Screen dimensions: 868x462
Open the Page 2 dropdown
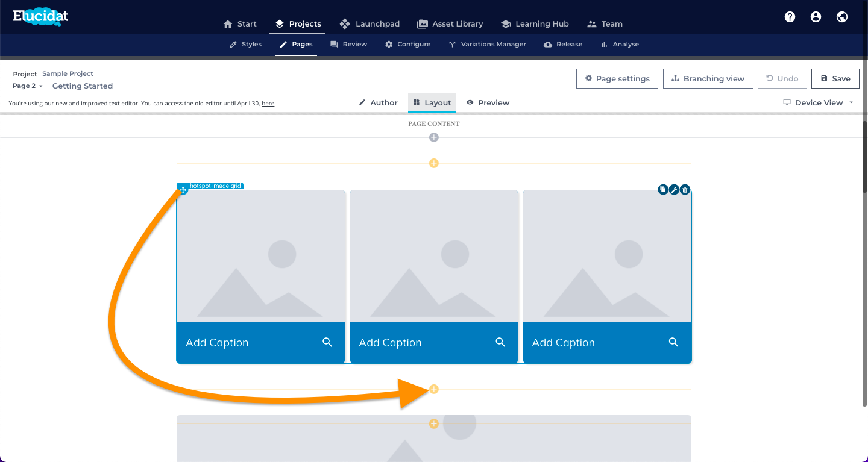(28, 86)
